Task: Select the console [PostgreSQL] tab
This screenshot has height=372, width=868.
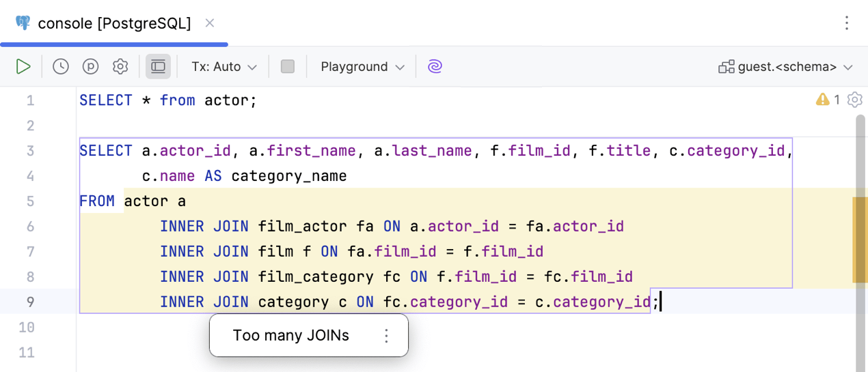Action: click(x=113, y=23)
